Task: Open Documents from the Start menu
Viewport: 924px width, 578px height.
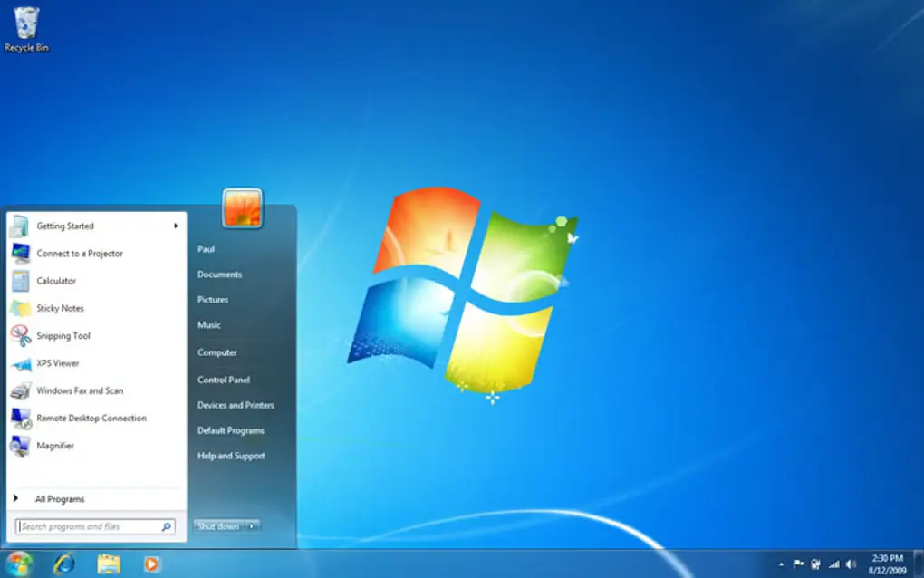Action: click(x=217, y=275)
